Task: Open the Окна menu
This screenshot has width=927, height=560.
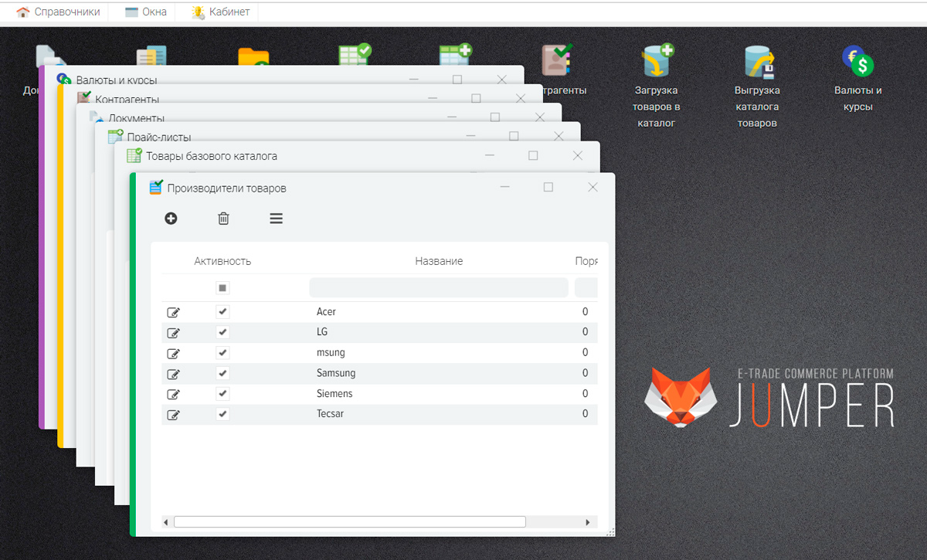Action: click(146, 12)
